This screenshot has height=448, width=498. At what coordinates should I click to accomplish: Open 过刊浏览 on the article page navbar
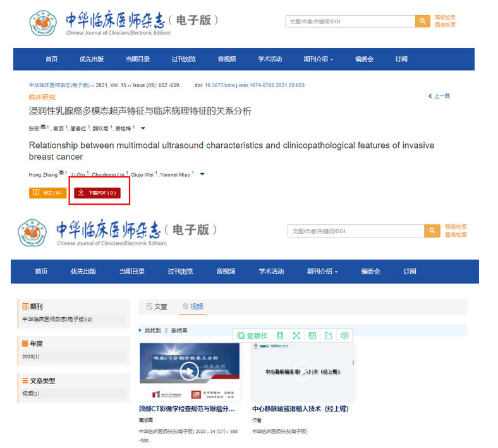[x=183, y=59]
